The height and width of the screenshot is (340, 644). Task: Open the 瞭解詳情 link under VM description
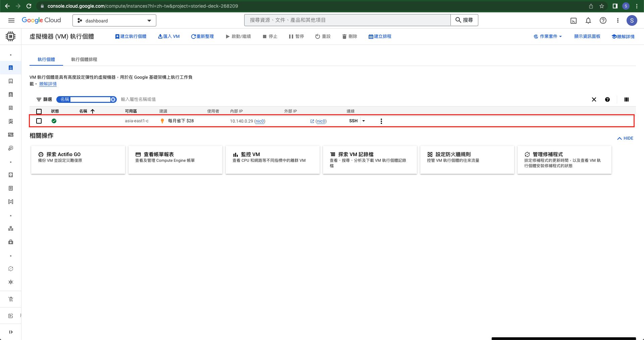tap(48, 84)
